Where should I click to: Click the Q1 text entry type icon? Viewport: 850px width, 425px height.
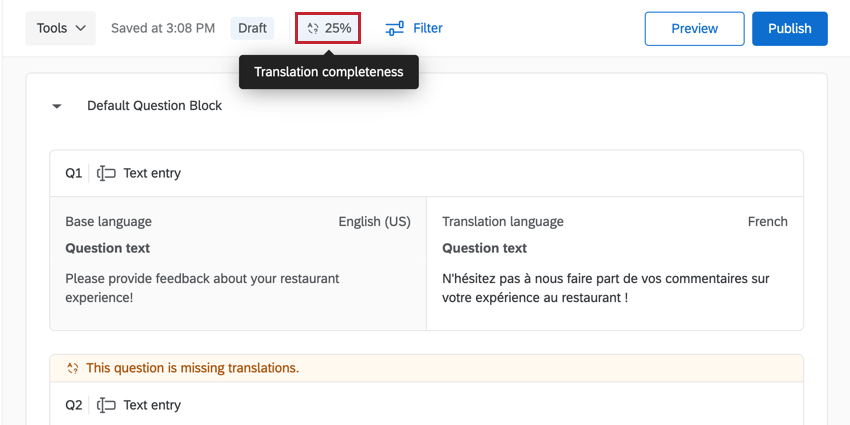click(x=106, y=173)
